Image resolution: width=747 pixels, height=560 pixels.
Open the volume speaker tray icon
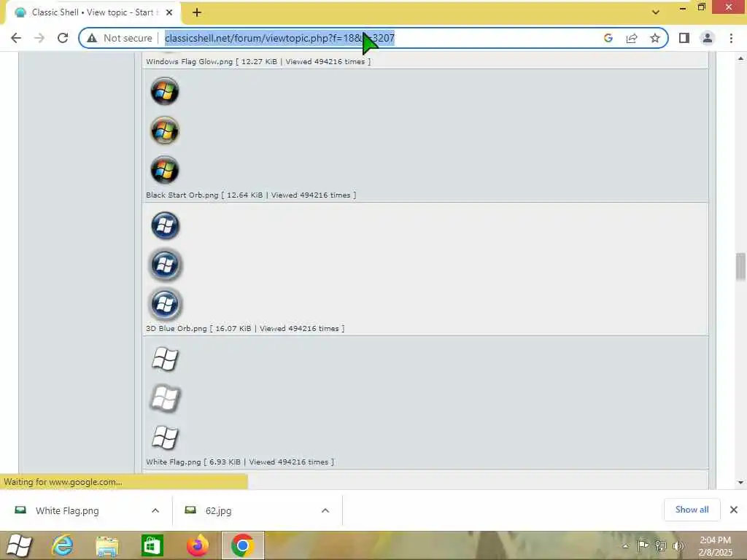point(678,545)
